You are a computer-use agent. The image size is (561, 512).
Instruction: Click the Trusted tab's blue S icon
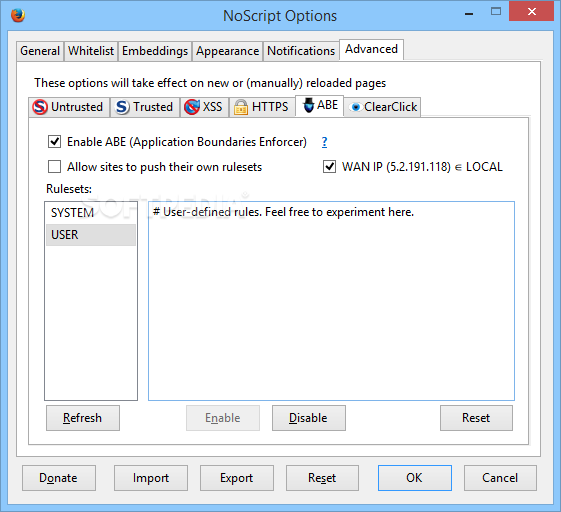(122, 107)
